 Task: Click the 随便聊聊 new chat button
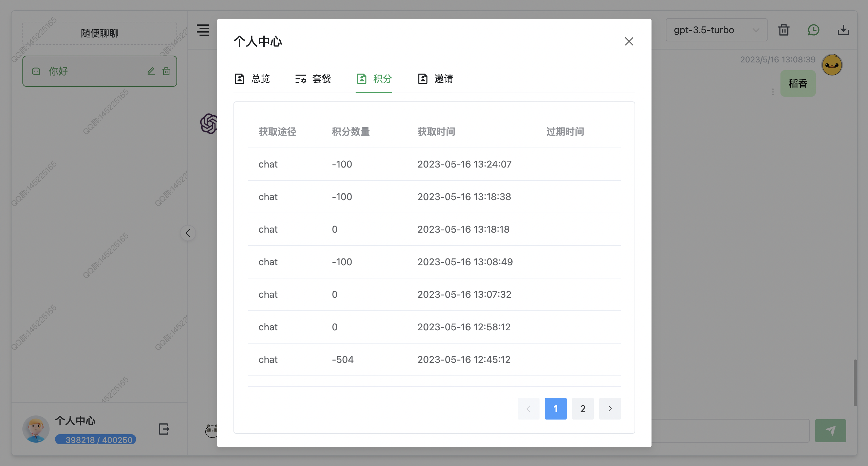coord(99,33)
